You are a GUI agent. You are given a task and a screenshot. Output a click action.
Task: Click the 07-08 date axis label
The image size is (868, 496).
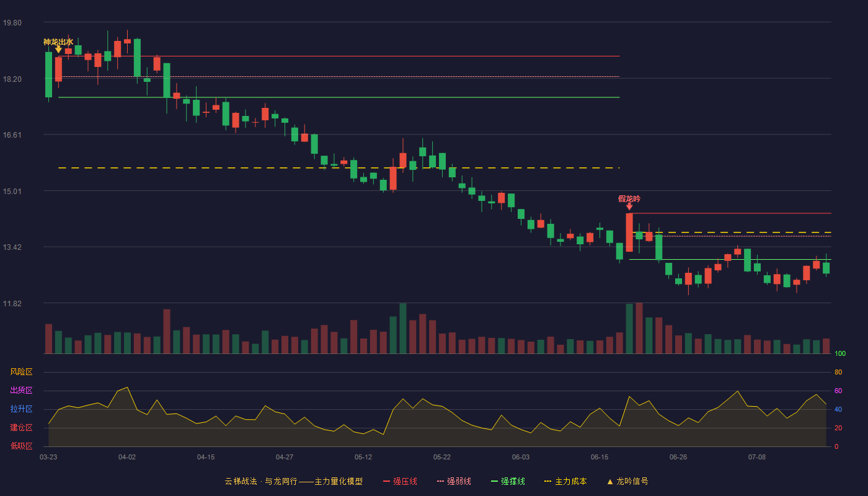pos(757,457)
